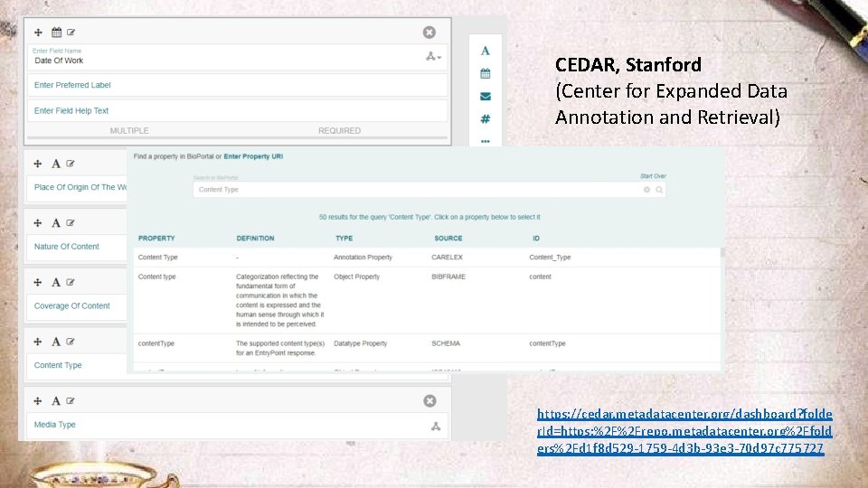Viewport: 868px width, 488px height.
Task: Click the Enter Property URI link
Action: point(253,156)
